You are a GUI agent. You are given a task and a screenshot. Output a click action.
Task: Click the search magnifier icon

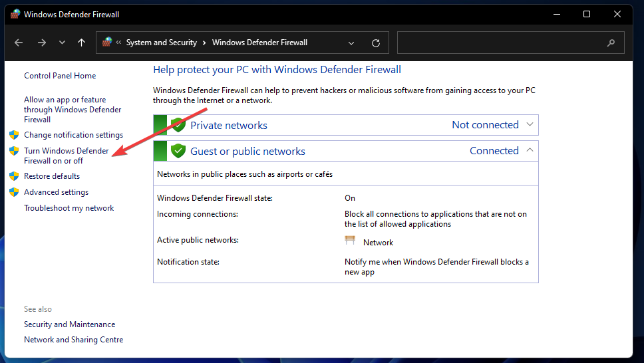(611, 43)
